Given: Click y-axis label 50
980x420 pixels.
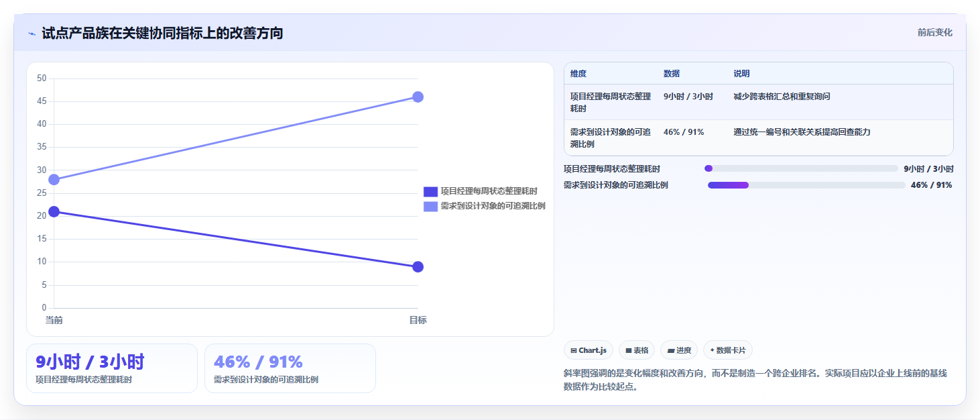Looking at the screenshot, I should coord(42,78).
